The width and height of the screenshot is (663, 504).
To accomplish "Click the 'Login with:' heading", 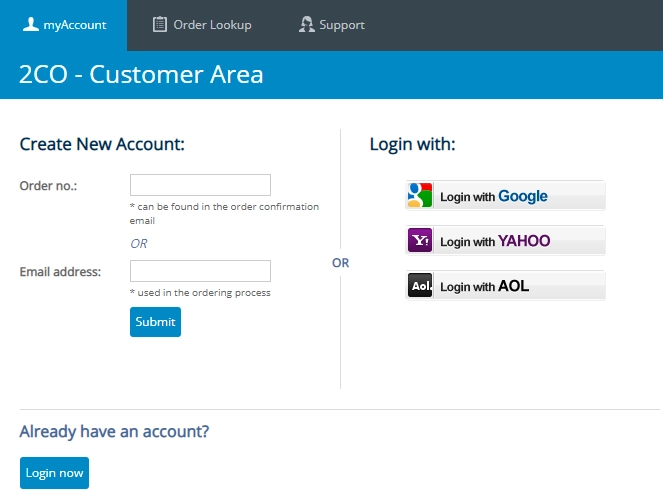I will click(x=412, y=144).
